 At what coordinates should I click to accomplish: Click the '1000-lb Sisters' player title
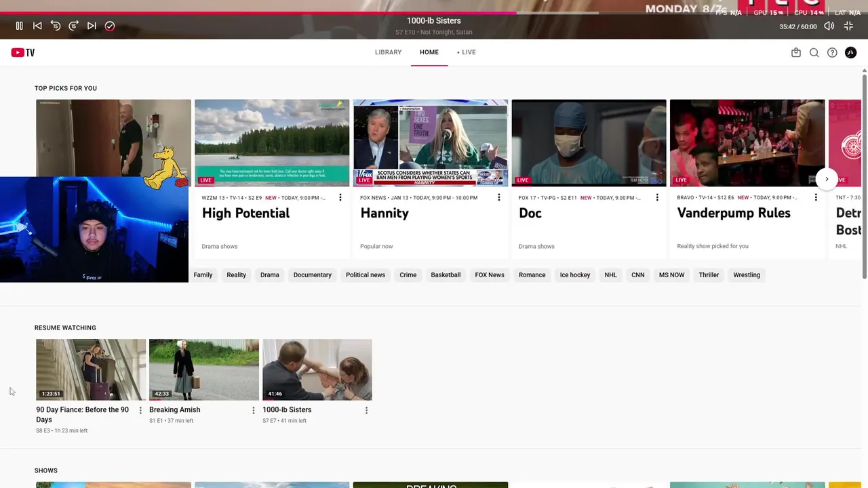(434, 21)
